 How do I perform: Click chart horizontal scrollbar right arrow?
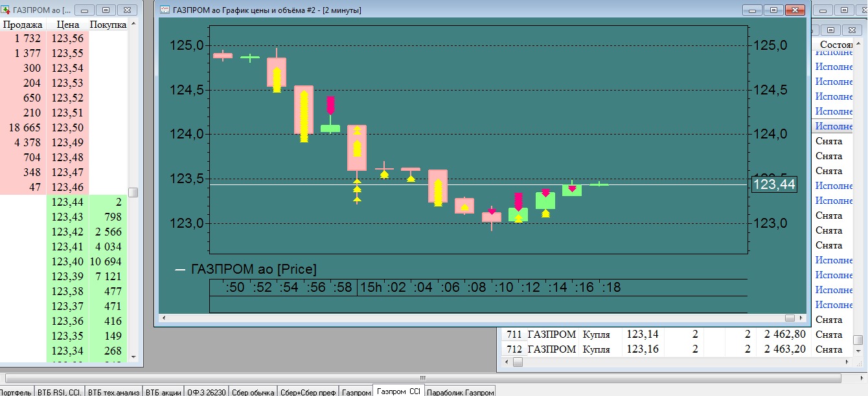[802, 318]
